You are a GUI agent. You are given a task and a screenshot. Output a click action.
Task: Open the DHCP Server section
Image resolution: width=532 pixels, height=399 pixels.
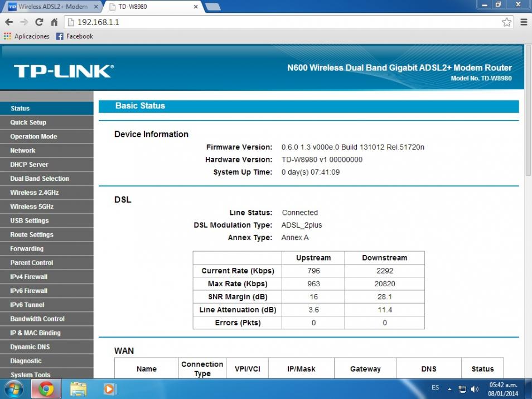[29, 165]
